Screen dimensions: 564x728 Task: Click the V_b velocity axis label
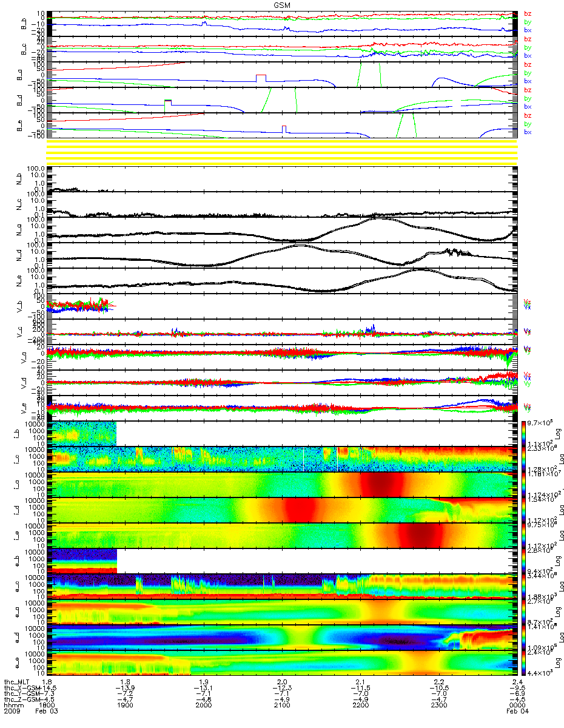(20, 307)
